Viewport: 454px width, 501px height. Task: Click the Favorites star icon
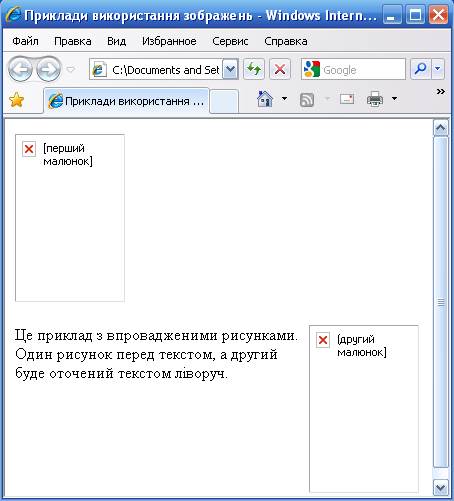pyautogui.click(x=16, y=100)
